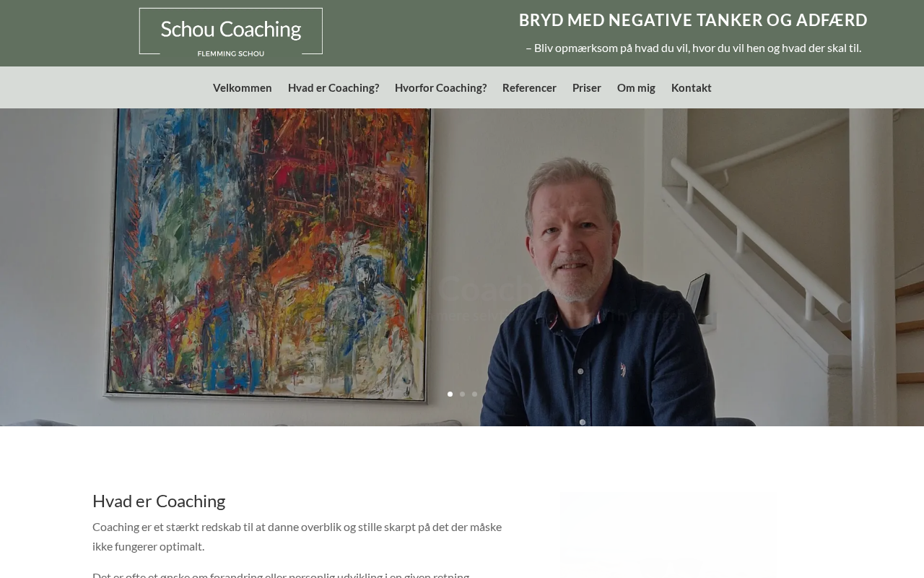Select Referencer in the navigation bar
Viewport: 924px width, 578px height.
click(x=529, y=87)
